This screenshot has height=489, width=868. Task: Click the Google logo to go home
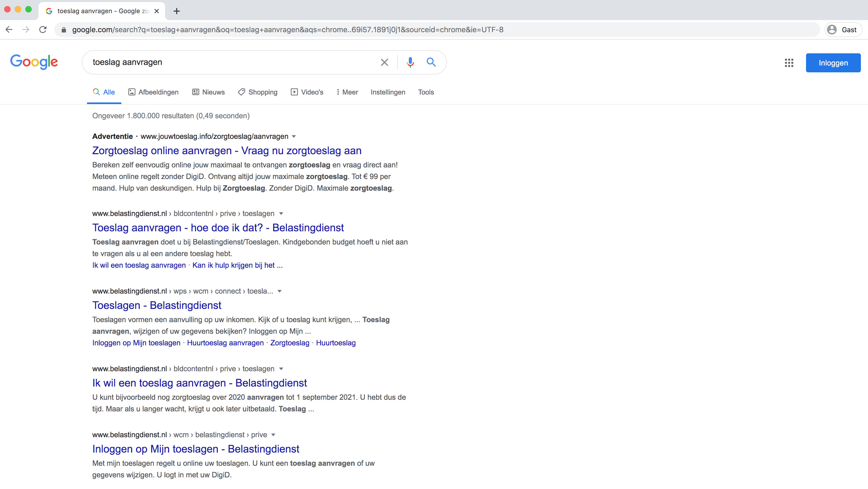click(34, 62)
